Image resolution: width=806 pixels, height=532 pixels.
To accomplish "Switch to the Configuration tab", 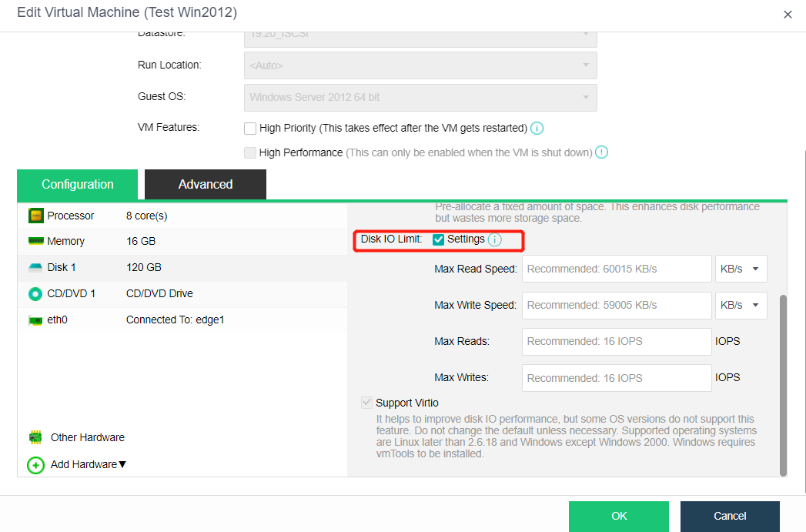I will click(x=78, y=185).
